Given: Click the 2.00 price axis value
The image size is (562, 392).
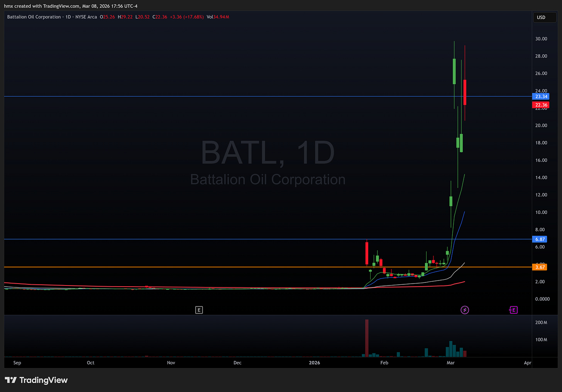Looking at the screenshot, I should pyautogui.click(x=540, y=282).
